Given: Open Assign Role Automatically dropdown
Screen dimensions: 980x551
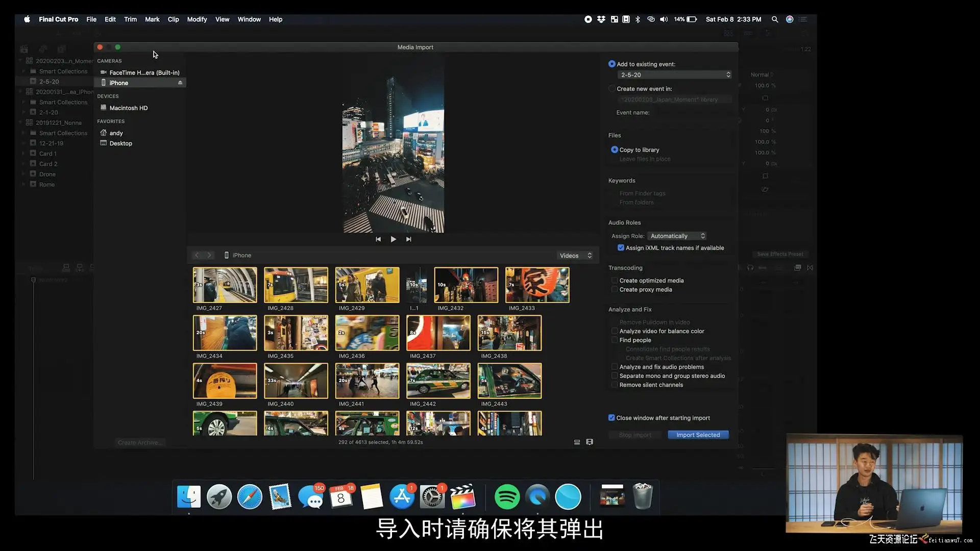Looking at the screenshot, I should [x=677, y=236].
